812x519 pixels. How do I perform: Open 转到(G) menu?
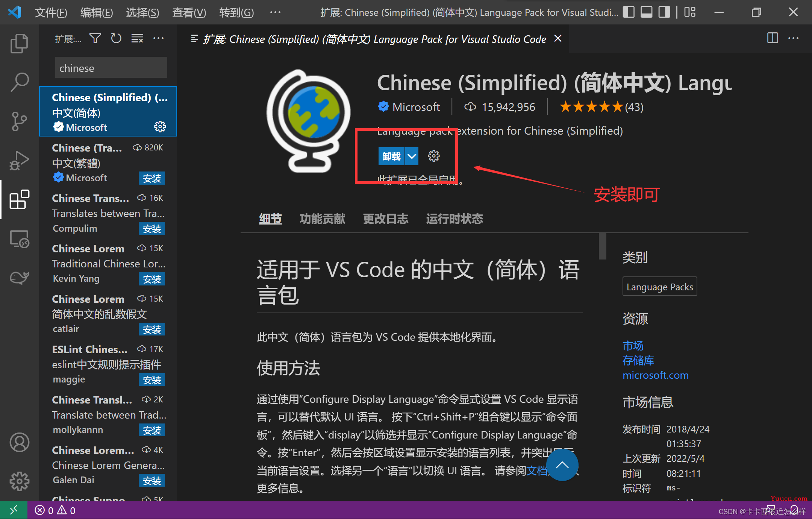click(236, 12)
